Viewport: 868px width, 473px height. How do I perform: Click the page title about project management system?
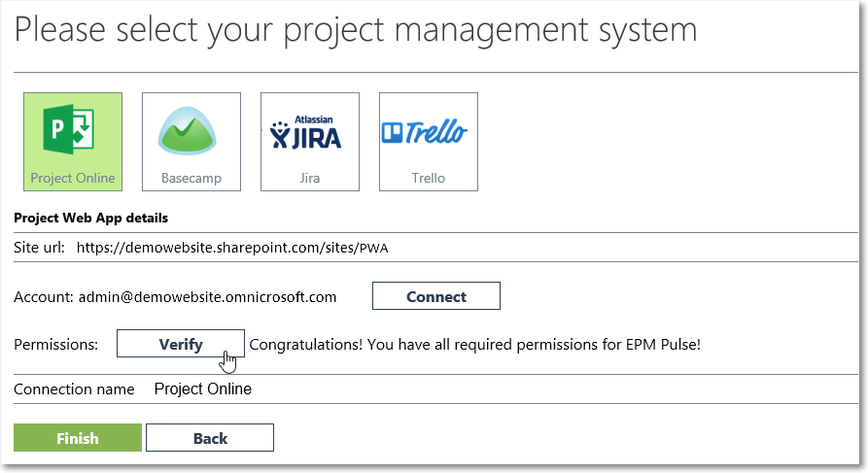[356, 30]
